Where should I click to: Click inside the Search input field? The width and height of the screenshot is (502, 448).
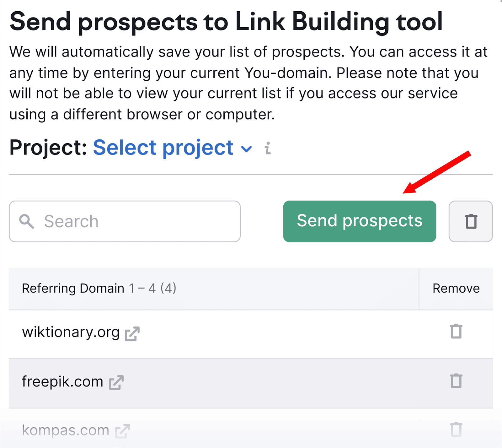[x=125, y=221]
